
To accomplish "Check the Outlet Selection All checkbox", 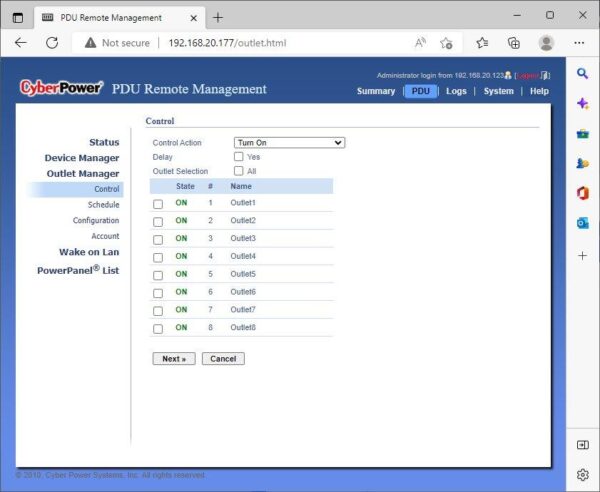I will point(239,171).
